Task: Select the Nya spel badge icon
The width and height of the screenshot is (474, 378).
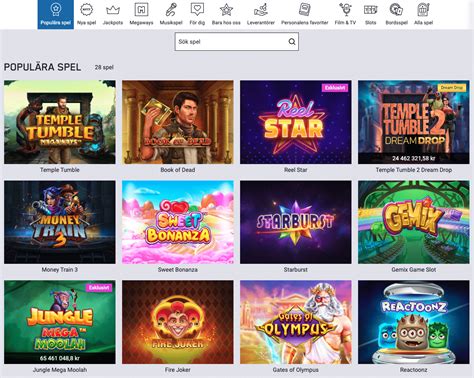Action: click(x=86, y=10)
